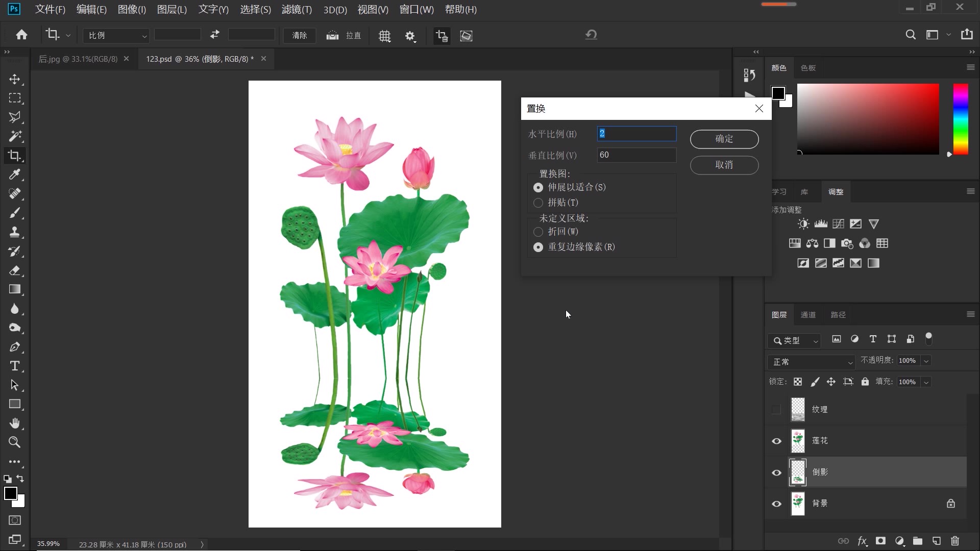Select the Move tool
980x551 pixels.
pos(14,79)
